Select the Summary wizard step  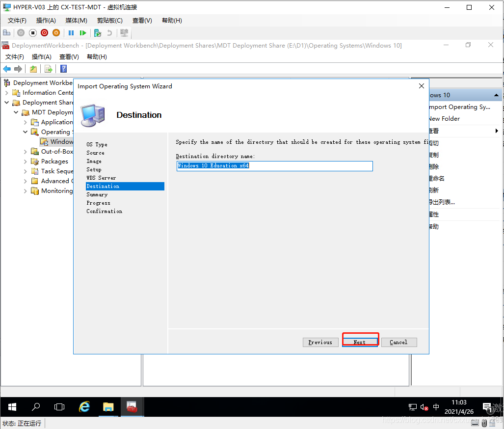pos(97,194)
